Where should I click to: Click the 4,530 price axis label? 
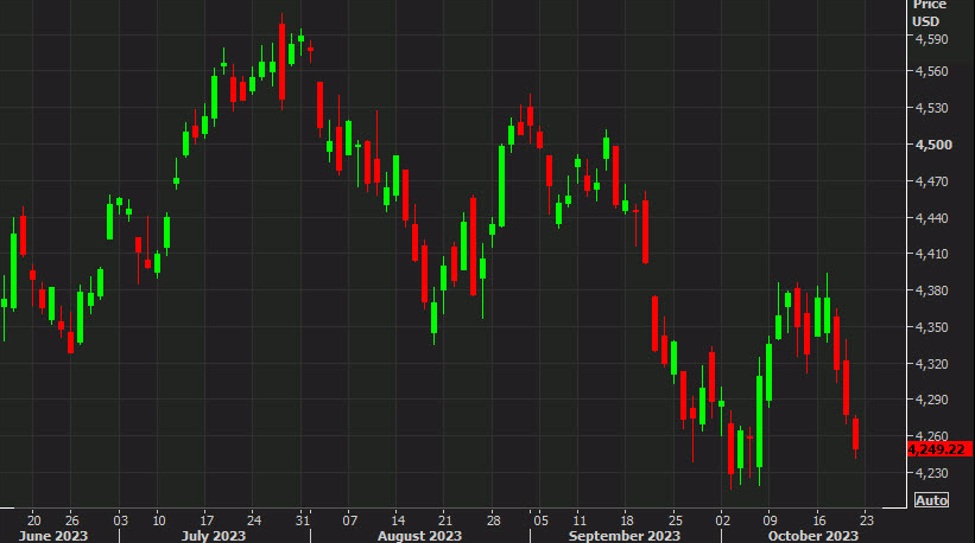click(931, 108)
